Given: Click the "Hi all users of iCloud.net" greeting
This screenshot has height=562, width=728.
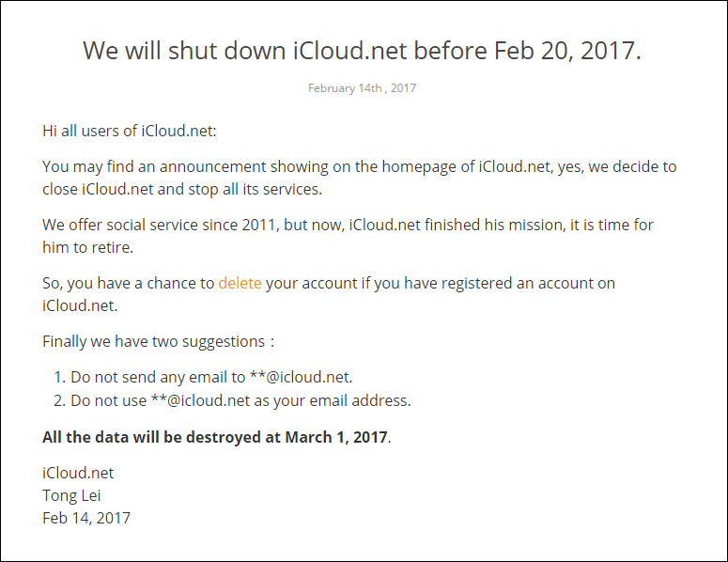Looking at the screenshot, I should coord(130,131).
